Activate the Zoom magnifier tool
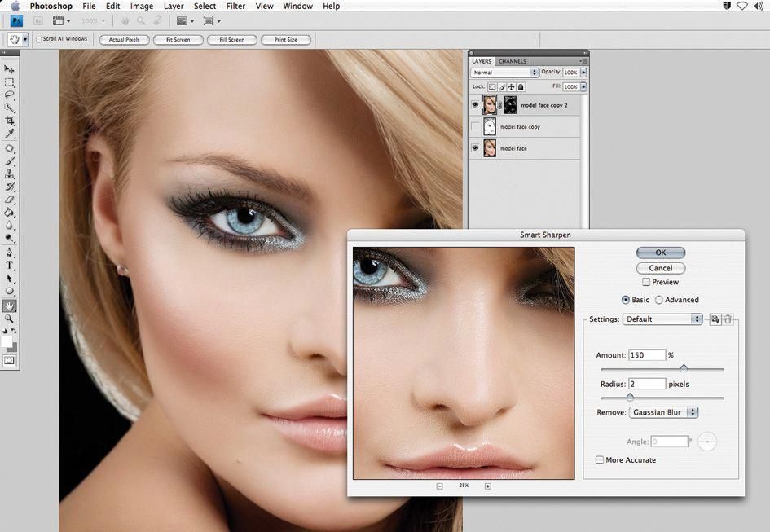Image resolution: width=770 pixels, height=532 pixels. tap(10, 319)
